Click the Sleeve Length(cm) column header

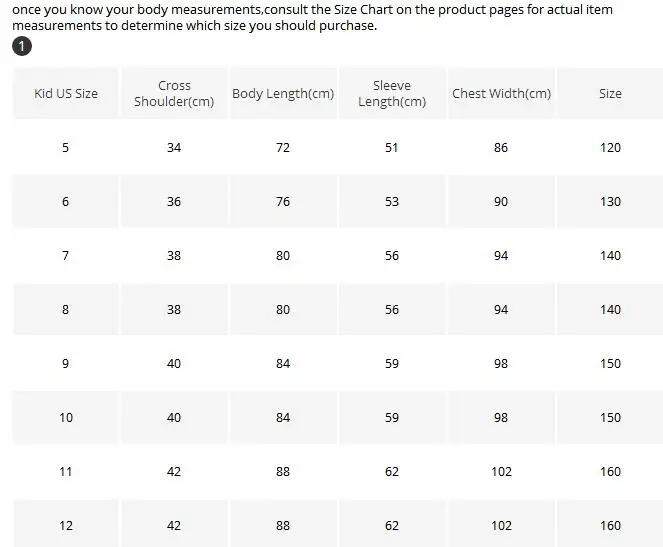pos(392,93)
